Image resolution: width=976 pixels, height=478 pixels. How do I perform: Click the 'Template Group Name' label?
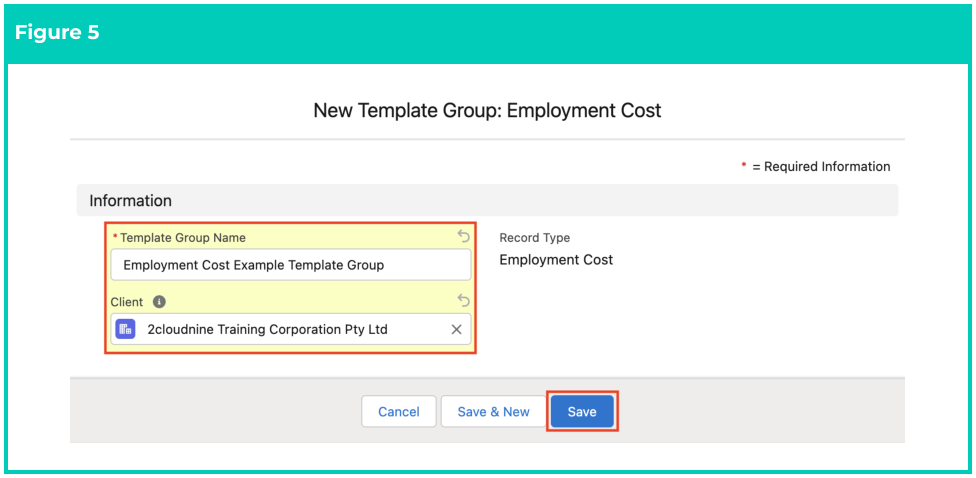click(182, 238)
